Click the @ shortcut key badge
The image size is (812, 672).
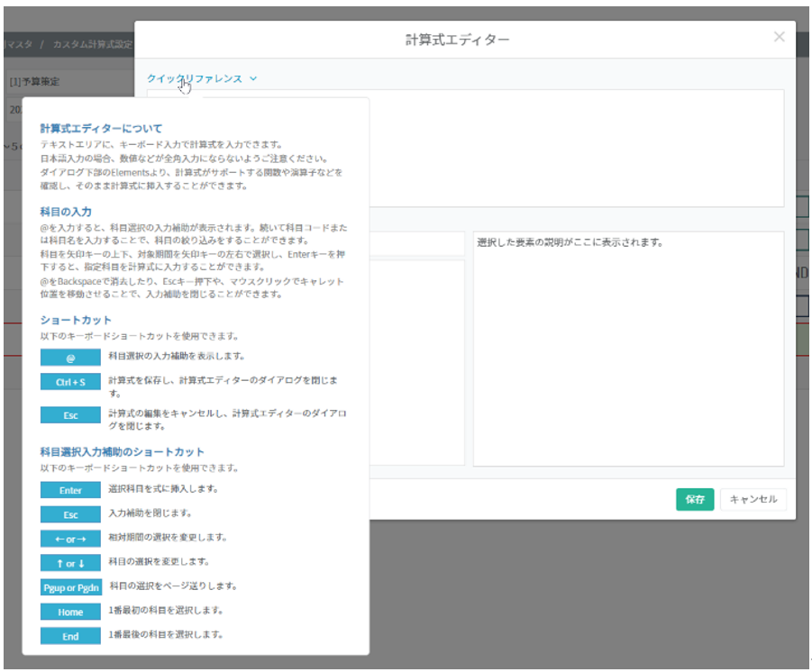tap(70, 358)
